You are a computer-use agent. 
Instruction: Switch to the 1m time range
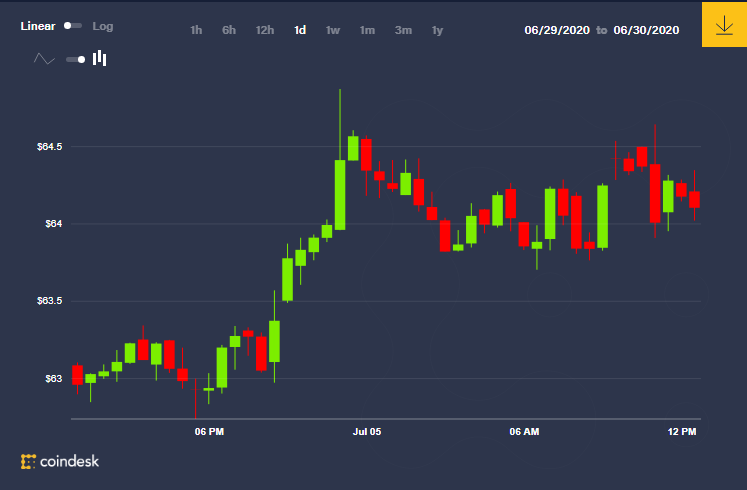[x=367, y=30]
